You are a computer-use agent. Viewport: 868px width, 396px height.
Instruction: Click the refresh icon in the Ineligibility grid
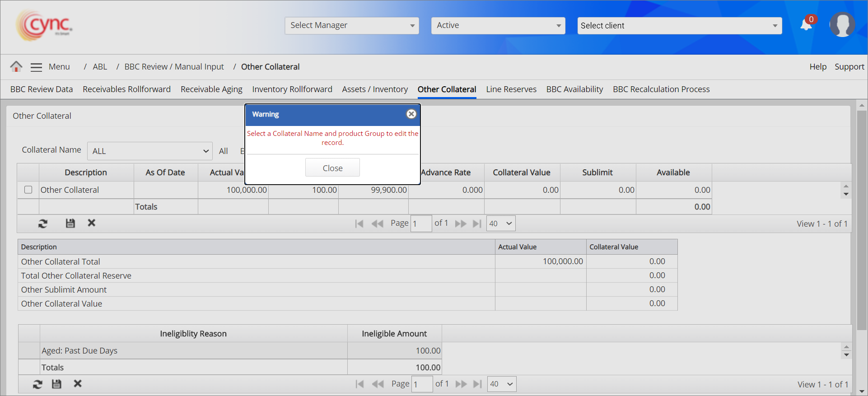(37, 384)
